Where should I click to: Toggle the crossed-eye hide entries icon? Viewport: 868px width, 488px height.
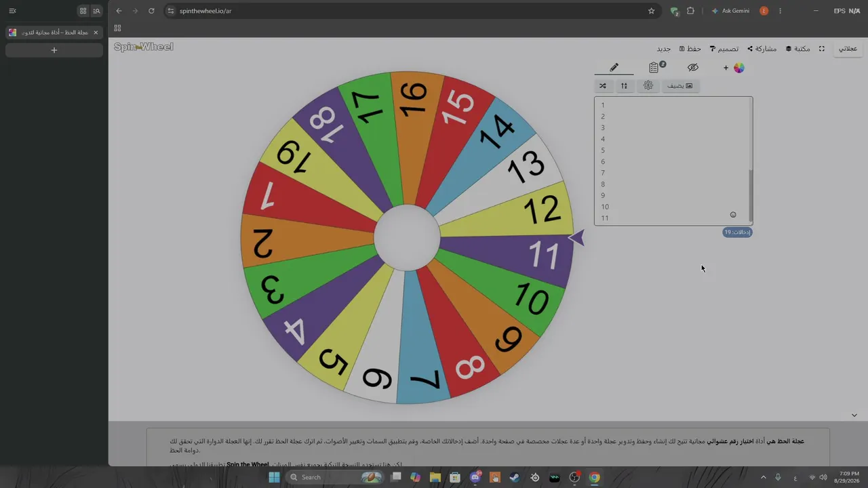692,68
